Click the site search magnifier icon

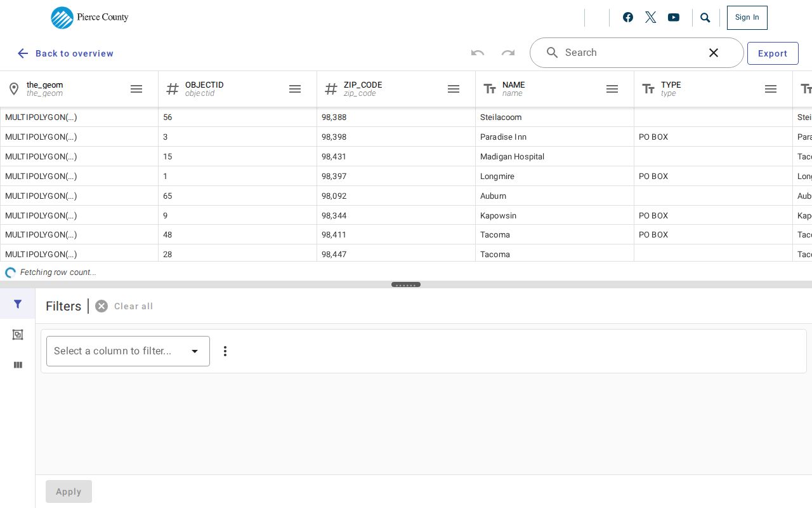[705, 18]
